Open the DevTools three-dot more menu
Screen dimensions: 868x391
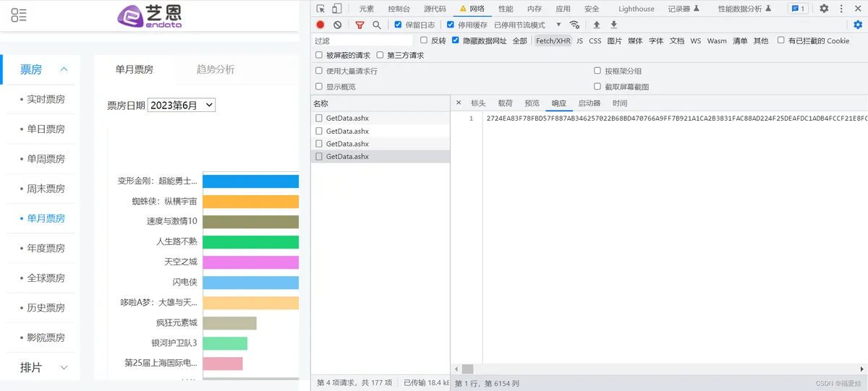click(841, 9)
